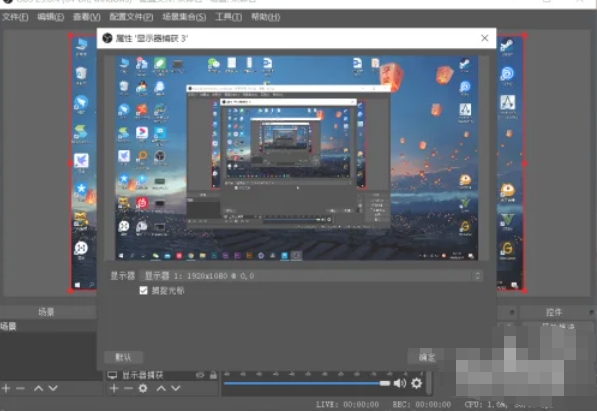This screenshot has height=412, width=597.
Task: Open source properties via the sources gear icon
Action: pos(143,388)
